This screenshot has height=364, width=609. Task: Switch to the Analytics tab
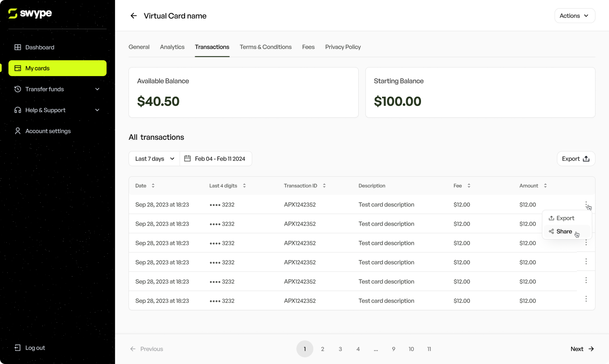point(172,47)
